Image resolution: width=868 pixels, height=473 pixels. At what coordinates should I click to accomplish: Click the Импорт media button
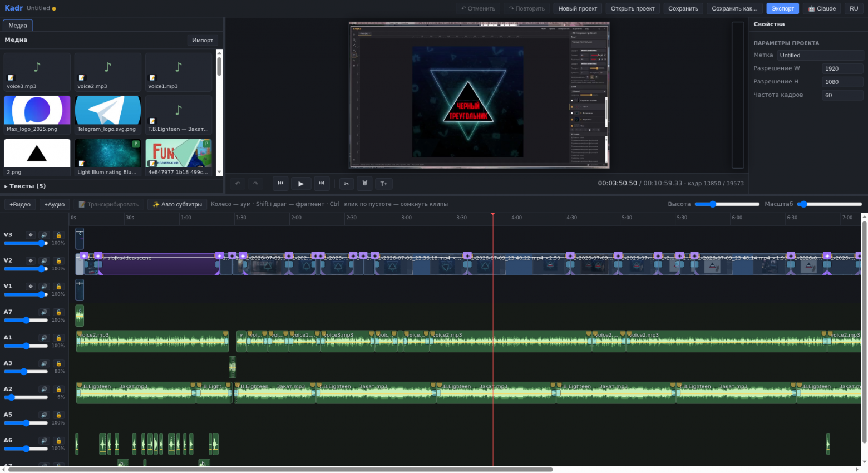[x=203, y=40]
